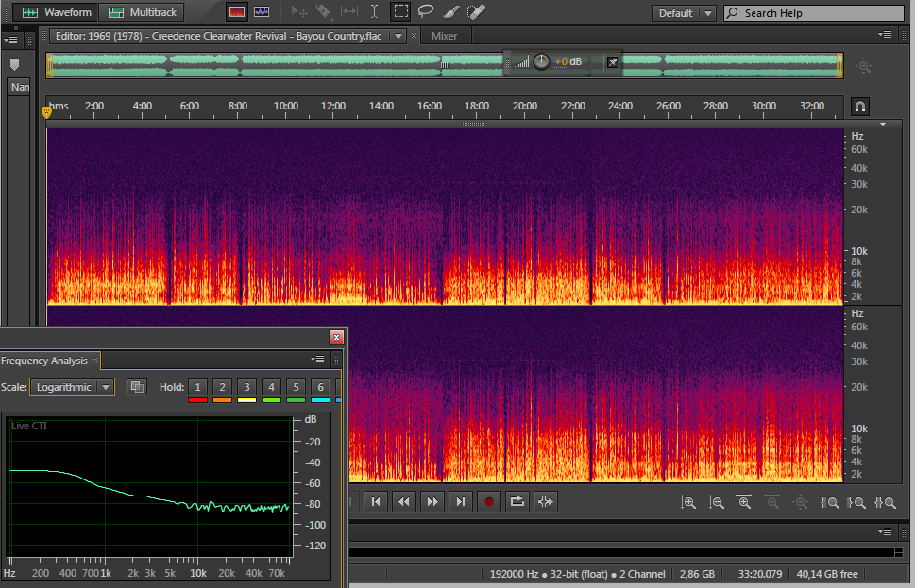Copy frequency graph data to clipboard
The width and height of the screenshot is (915, 588).
coord(137,387)
